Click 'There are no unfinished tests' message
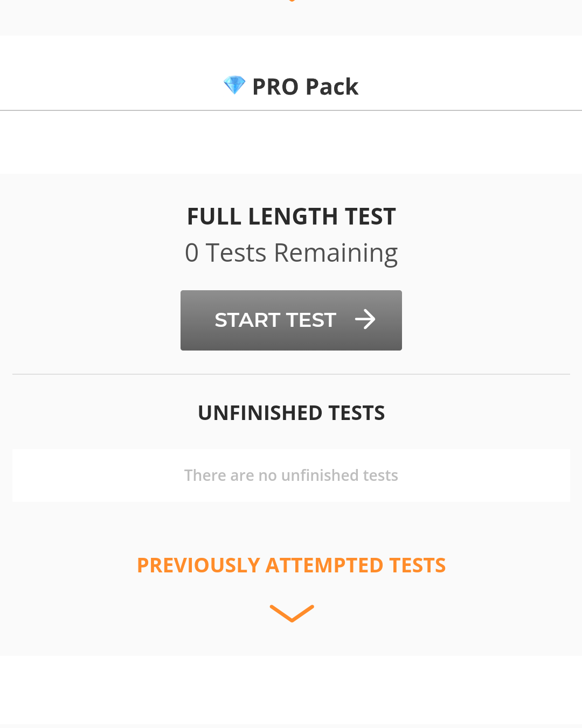582x728 pixels. (291, 475)
